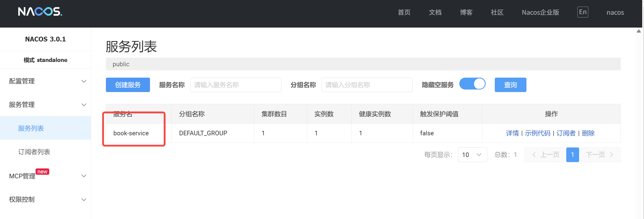
Task: Open the page size dropdown
Action: (472, 155)
